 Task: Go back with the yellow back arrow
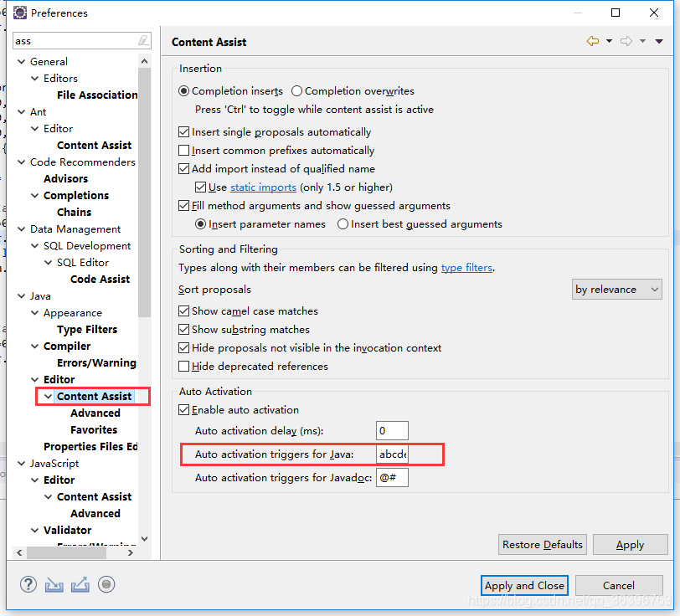pos(593,41)
